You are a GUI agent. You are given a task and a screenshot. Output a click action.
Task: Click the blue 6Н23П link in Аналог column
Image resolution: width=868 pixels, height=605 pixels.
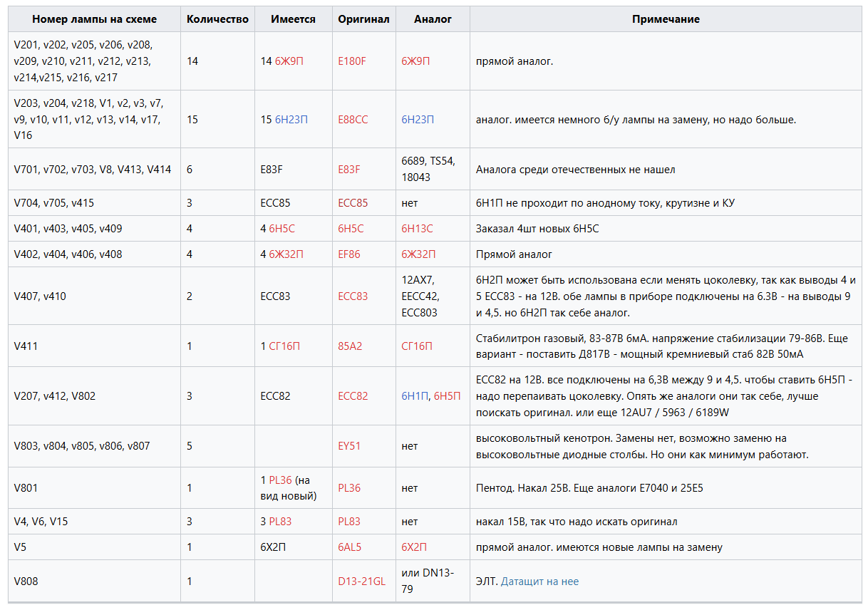coord(418,120)
